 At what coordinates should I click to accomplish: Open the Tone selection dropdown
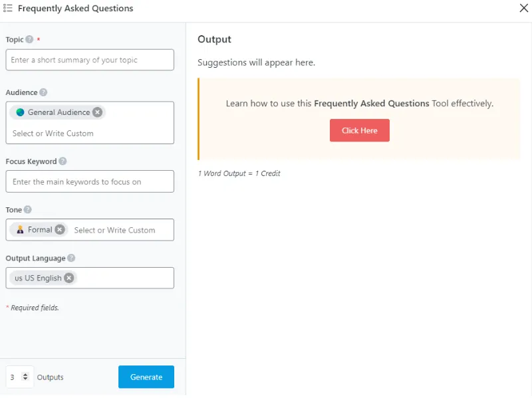pos(120,230)
